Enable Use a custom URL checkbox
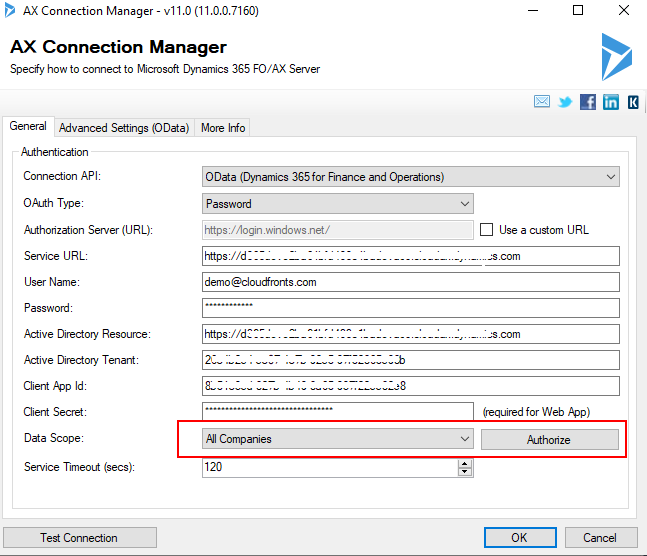Viewport: 647px width, 556px height. coord(486,229)
